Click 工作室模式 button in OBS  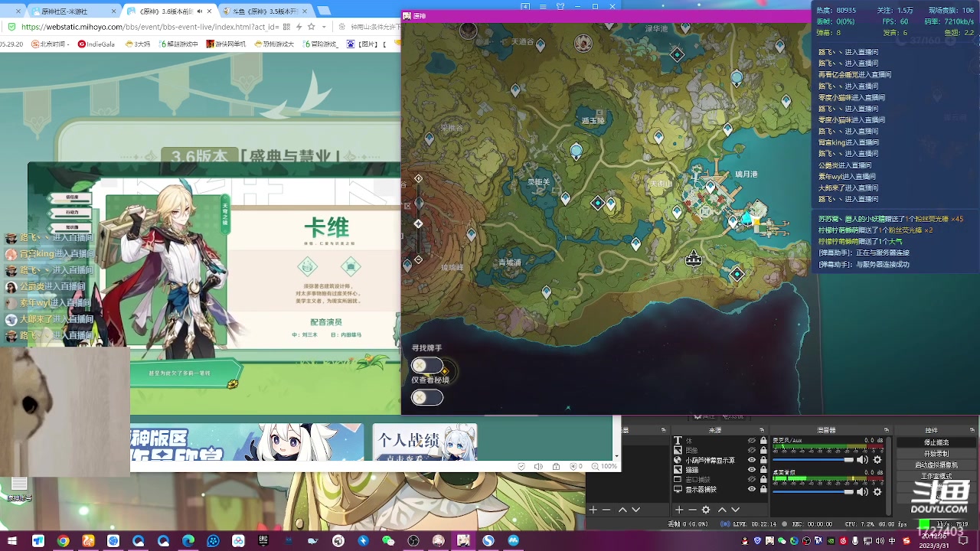(x=936, y=476)
